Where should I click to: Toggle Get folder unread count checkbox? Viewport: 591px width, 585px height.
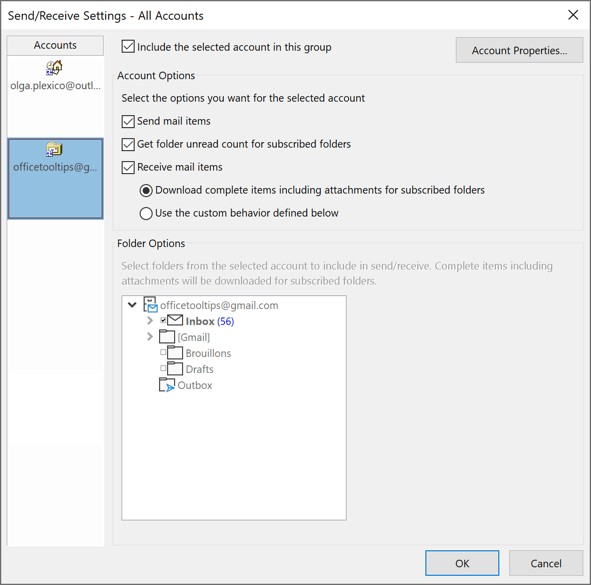tap(128, 144)
